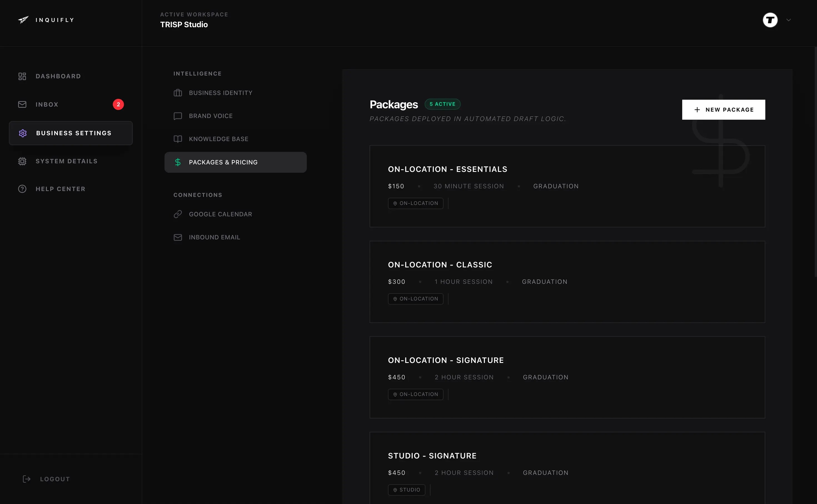Screen dimensions: 817x504
Task: Select the ON-LOCATION tag on Essentials package
Action: tap(415, 203)
